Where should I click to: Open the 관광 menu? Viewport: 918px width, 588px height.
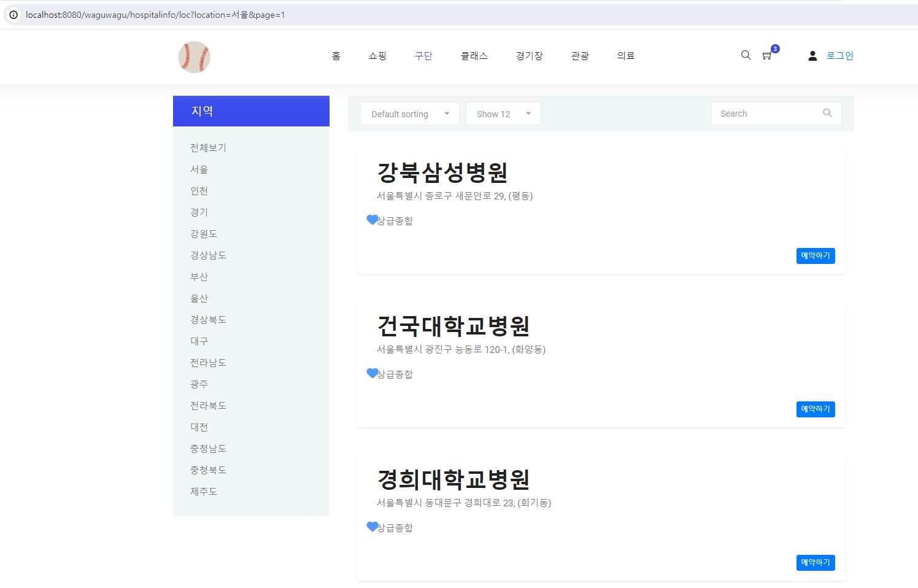[x=580, y=56]
